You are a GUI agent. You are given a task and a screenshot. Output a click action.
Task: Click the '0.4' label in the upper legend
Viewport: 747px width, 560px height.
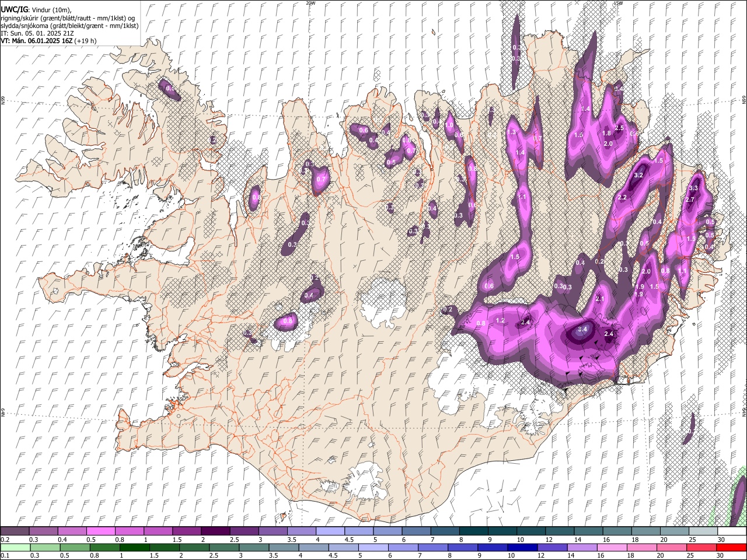point(62,540)
